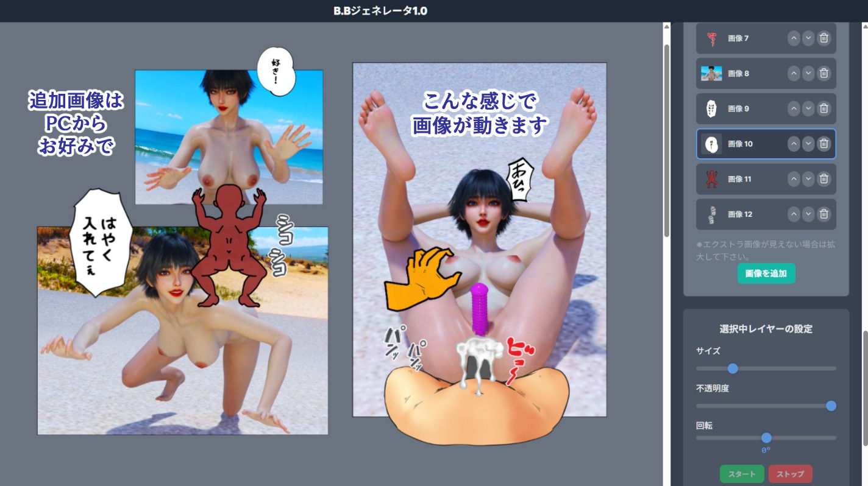The width and height of the screenshot is (868, 486).
Task: Click the 画像を追加 button
Action: coord(766,273)
